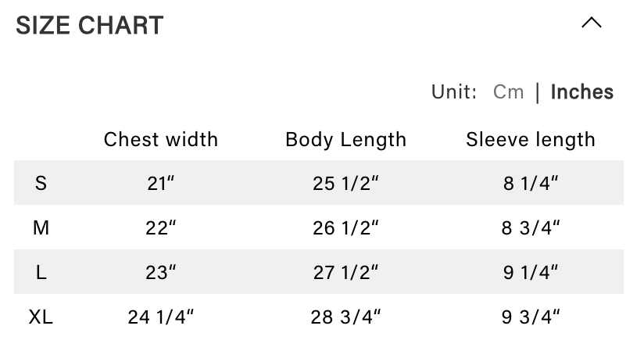Click the 8 3/4″ sleeve length value
Screen dimensions: 644x358
point(531,228)
